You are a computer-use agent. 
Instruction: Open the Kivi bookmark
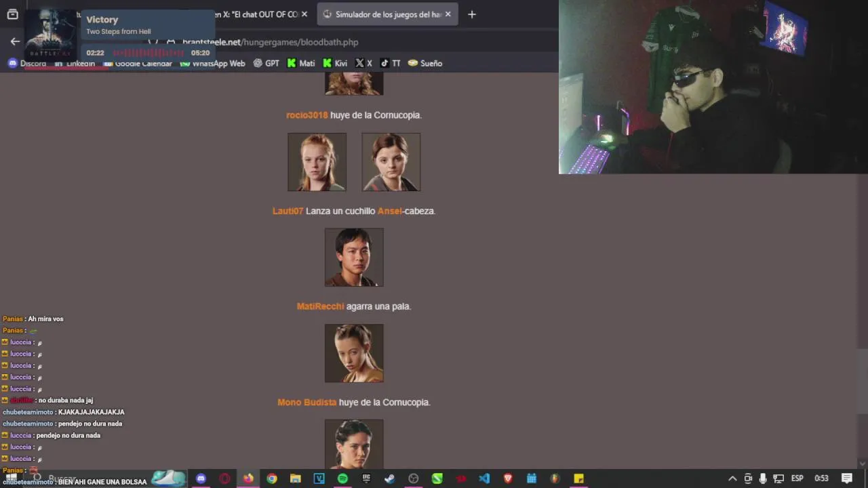click(x=335, y=63)
